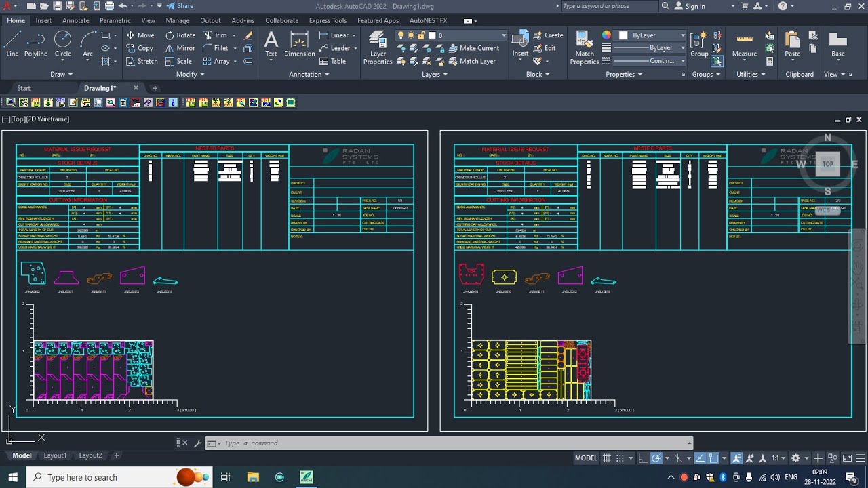Activate the Arc tool

pos(87,44)
